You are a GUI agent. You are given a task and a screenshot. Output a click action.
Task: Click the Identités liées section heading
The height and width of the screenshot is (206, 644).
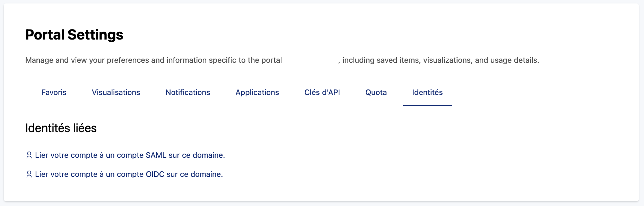61,128
